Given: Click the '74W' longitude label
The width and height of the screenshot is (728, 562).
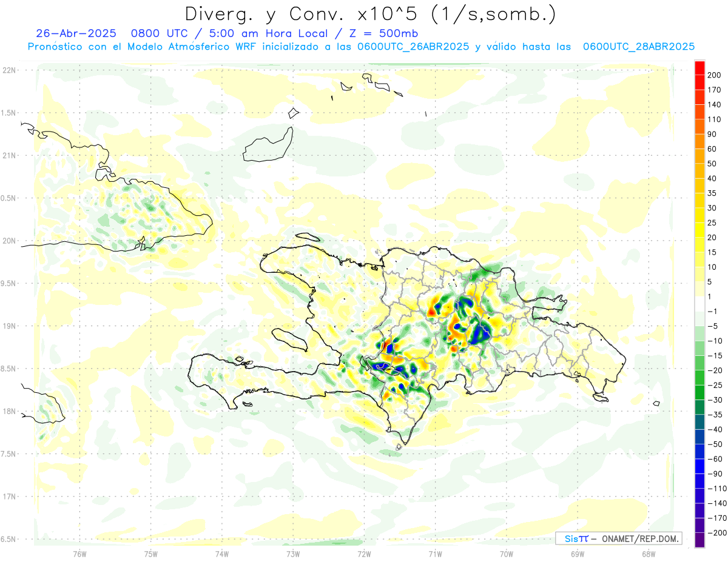Looking at the screenshot, I should pos(222,554).
